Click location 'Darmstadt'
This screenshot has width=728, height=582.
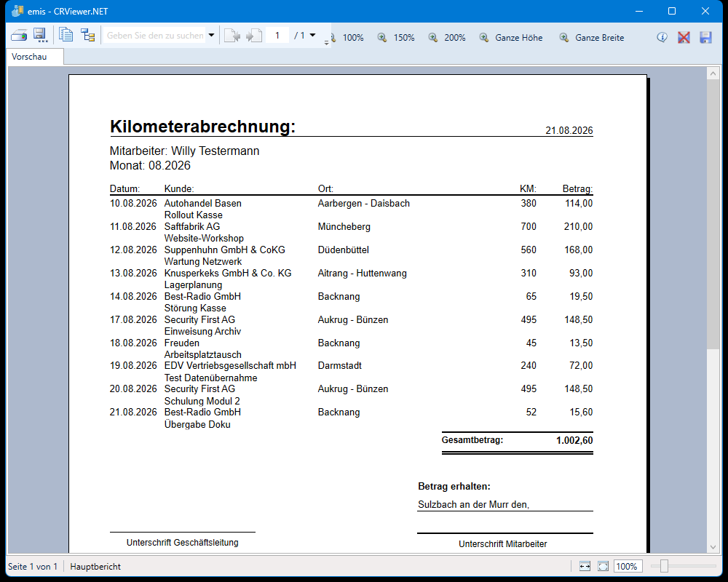point(339,365)
